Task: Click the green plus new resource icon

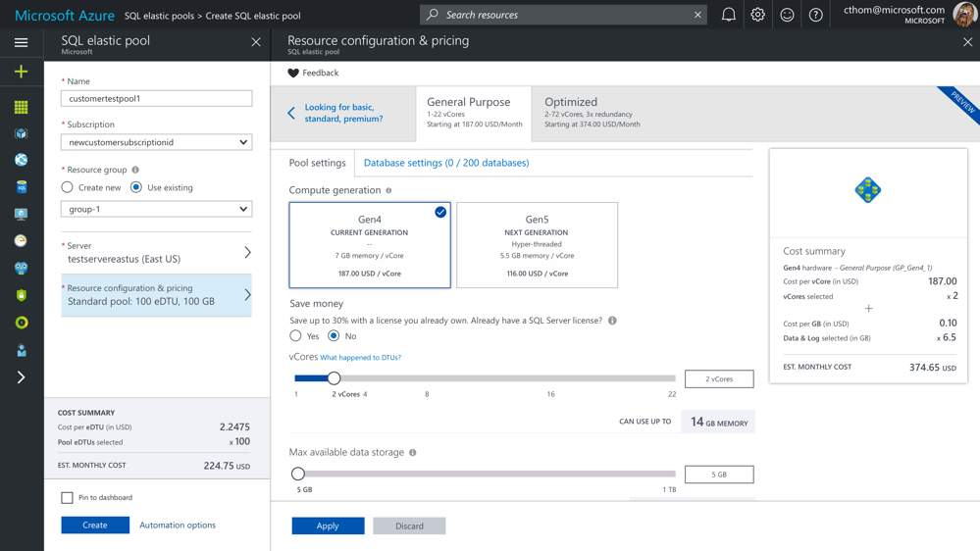Action: point(21,72)
